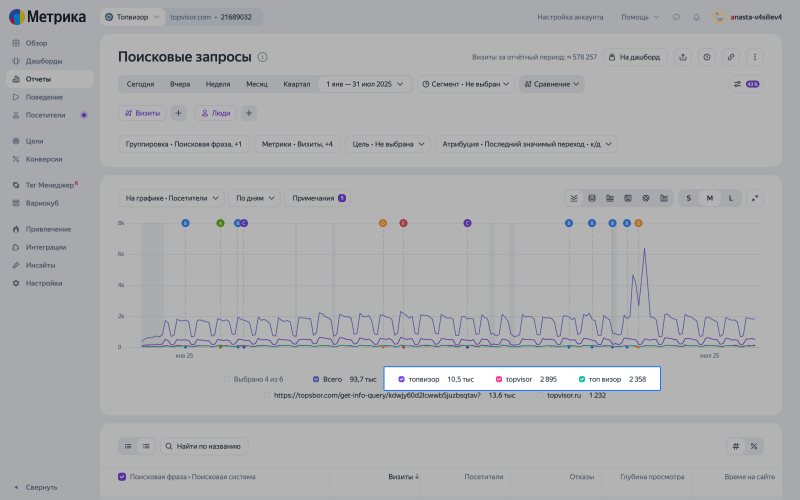Collapse the sidebar with Свернуть
800x500 pixels.
click(41, 487)
